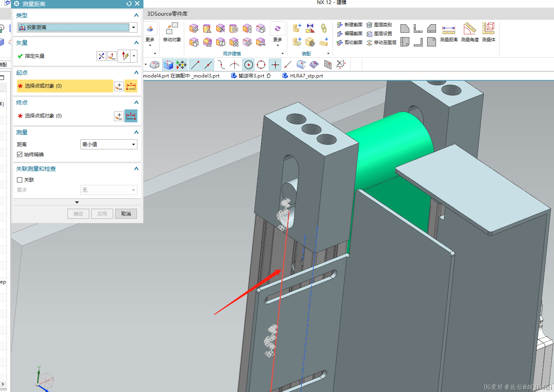Open 图层设置 layer settings
Image resolution: width=554 pixels, height=392 pixels.
coord(379,34)
